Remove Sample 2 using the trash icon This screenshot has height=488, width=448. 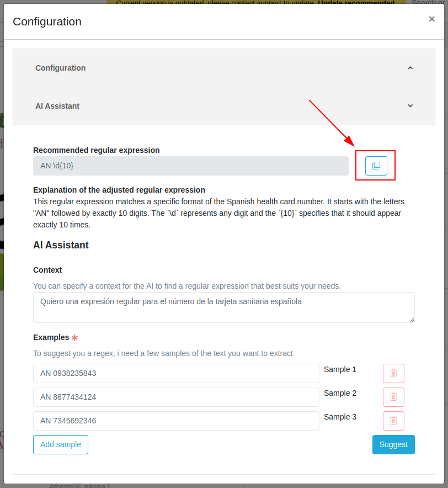[393, 397]
